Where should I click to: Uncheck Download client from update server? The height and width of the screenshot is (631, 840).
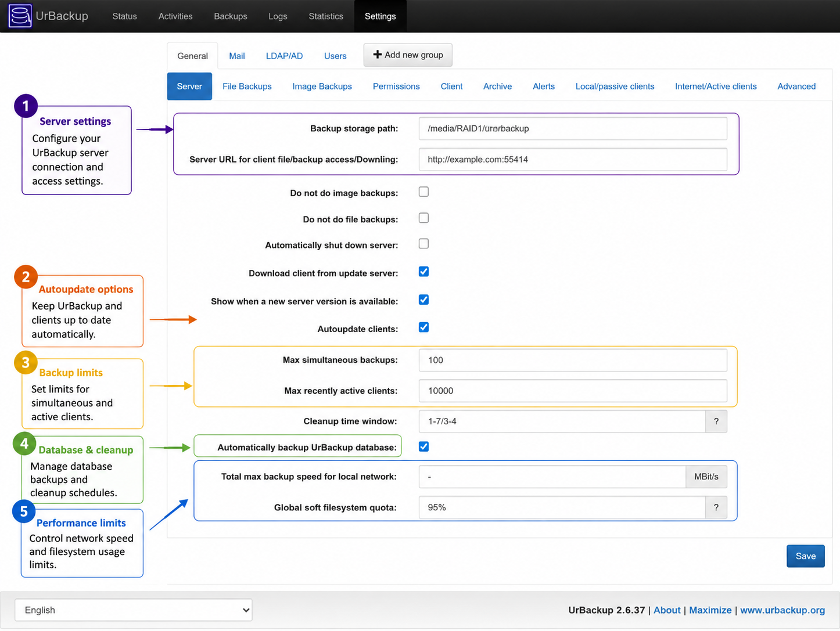point(423,272)
